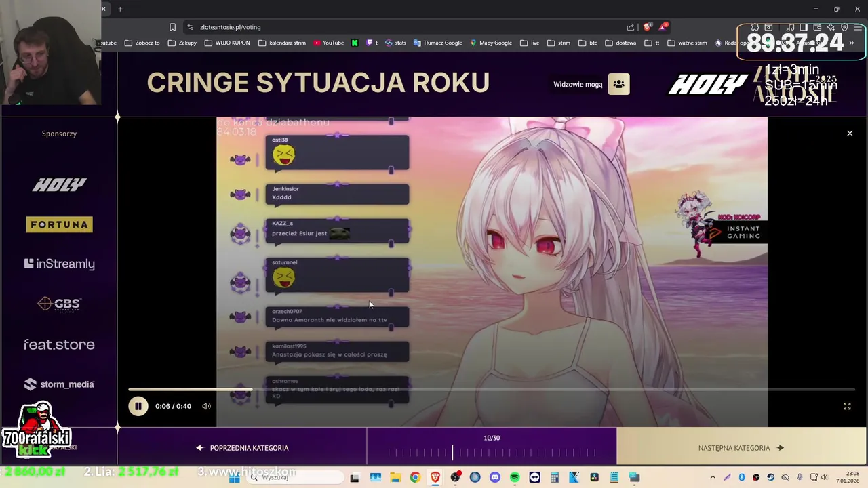Click the share icon in address bar
This screenshot has height=488, width=868.
(631, 27)
